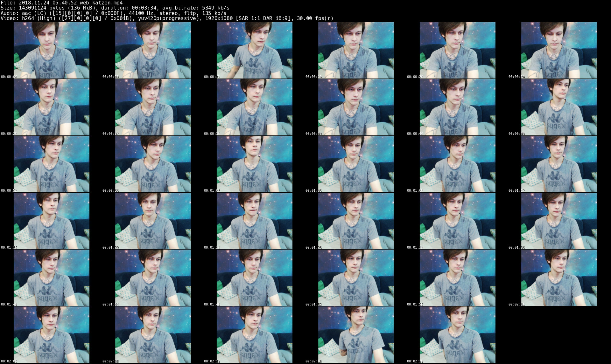
Task: Select the frame thumbnail stamped 00:02:08
Action: pos(153,335)
